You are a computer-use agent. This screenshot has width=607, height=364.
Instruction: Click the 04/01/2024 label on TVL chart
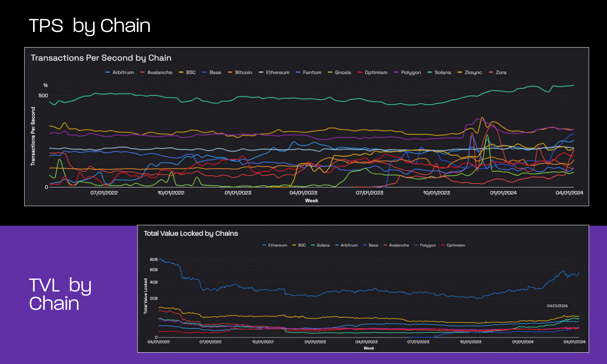[x=558, y=305]
